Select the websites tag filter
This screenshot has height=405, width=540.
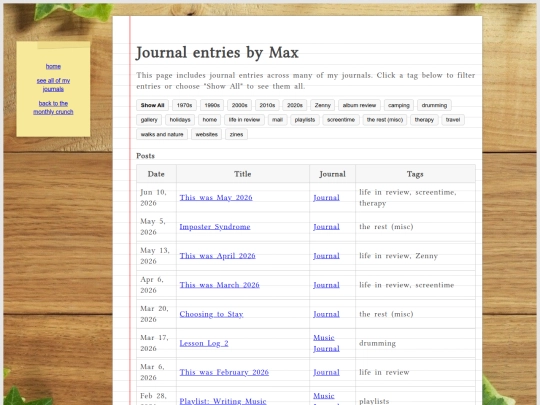pyautogui.click(x=207, y=134)
